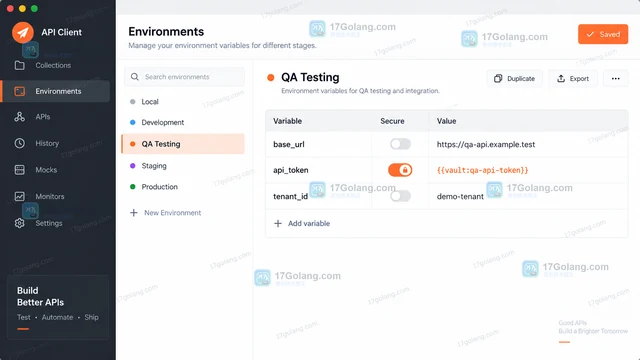Toggle Secure switch for base_url
Screen dimensions: 640x360
(x=400, y=144)
